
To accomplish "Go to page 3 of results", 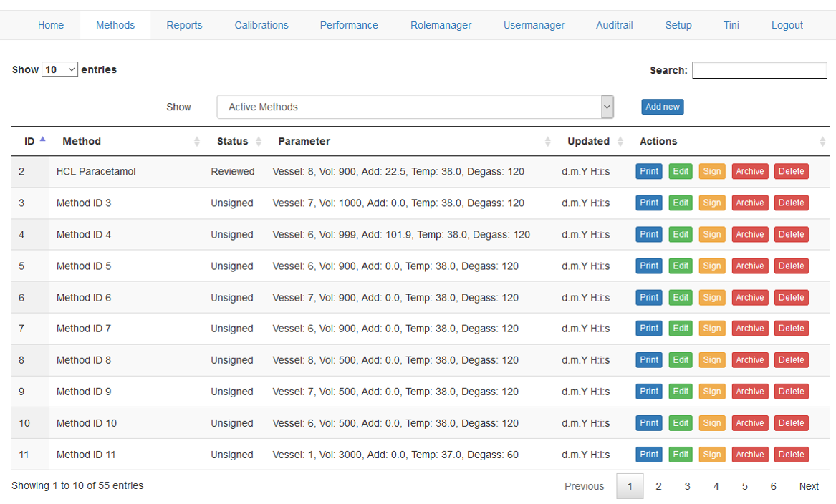I will tap(687, 486).
